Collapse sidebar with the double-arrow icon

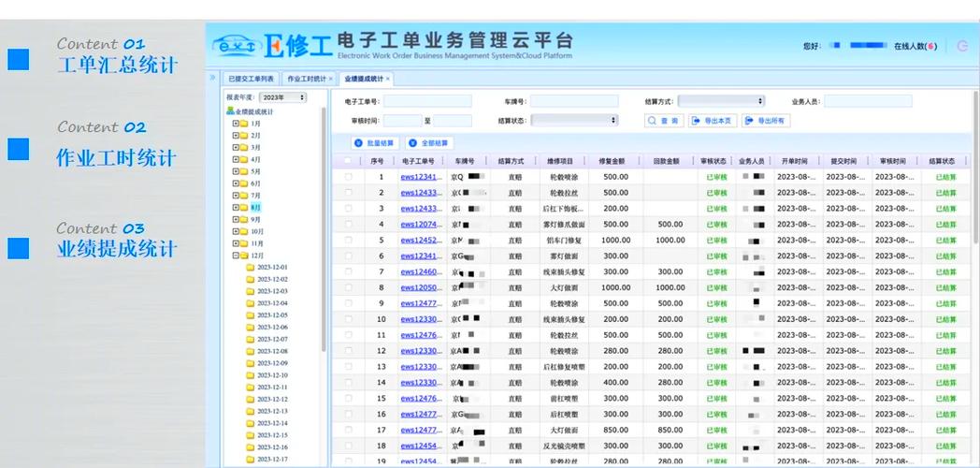point(212,78)
